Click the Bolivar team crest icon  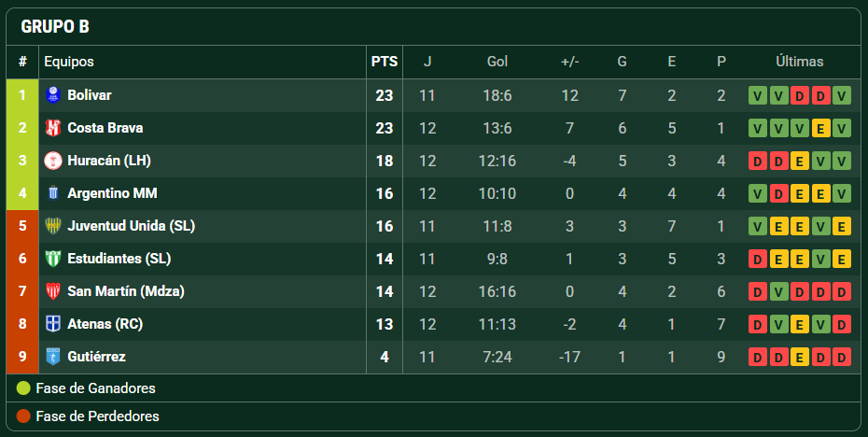point(53,95)
